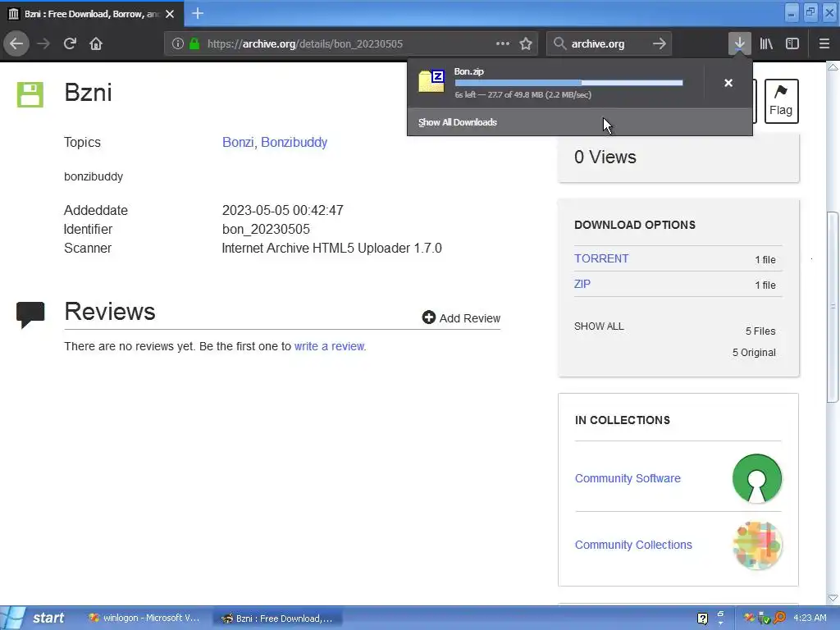This screenshot has width=840, height=630.
Task: Click the help question tray icon
Action: click(x=703, y=619)
